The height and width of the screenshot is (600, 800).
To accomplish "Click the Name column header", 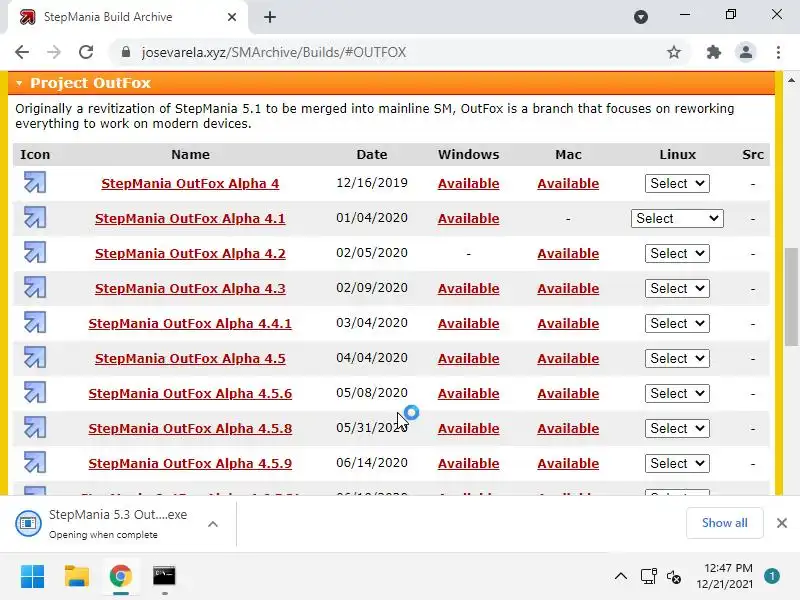I will [x=190, y=155].
